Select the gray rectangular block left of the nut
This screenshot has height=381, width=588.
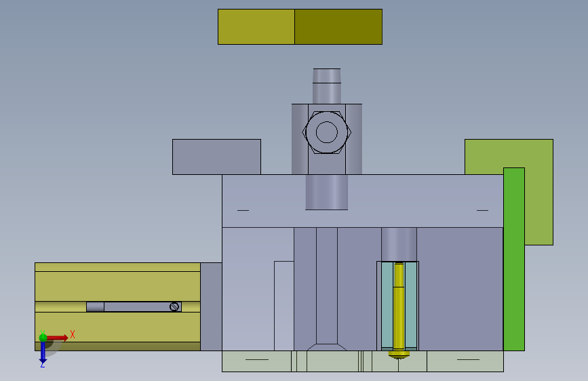pyautogui.click(x=216, y=157)
